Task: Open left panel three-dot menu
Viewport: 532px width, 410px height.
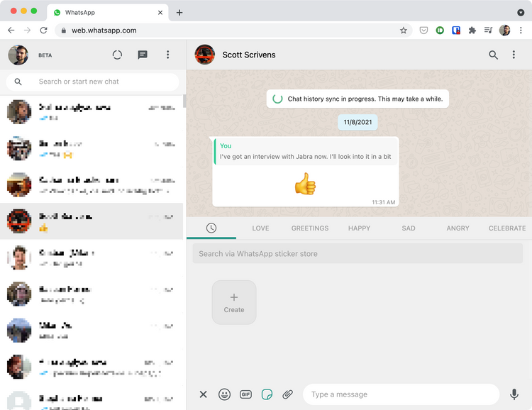Action: click(x=167, y=55)
